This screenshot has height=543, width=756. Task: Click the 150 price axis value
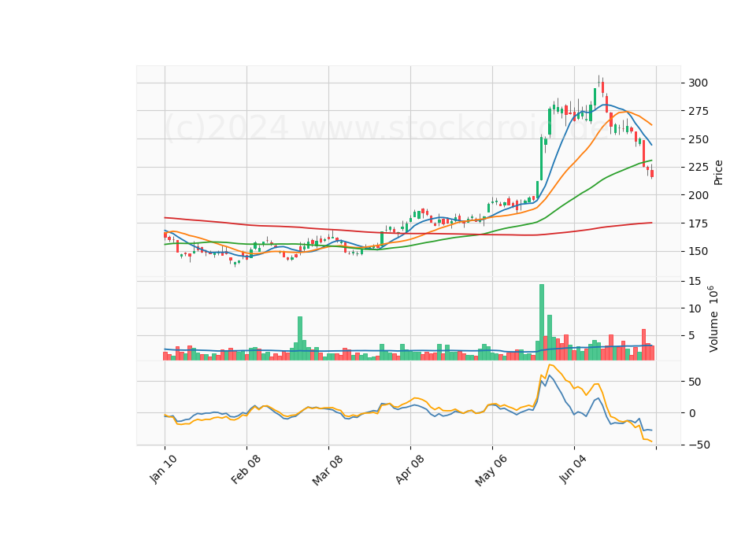(699, 252)
